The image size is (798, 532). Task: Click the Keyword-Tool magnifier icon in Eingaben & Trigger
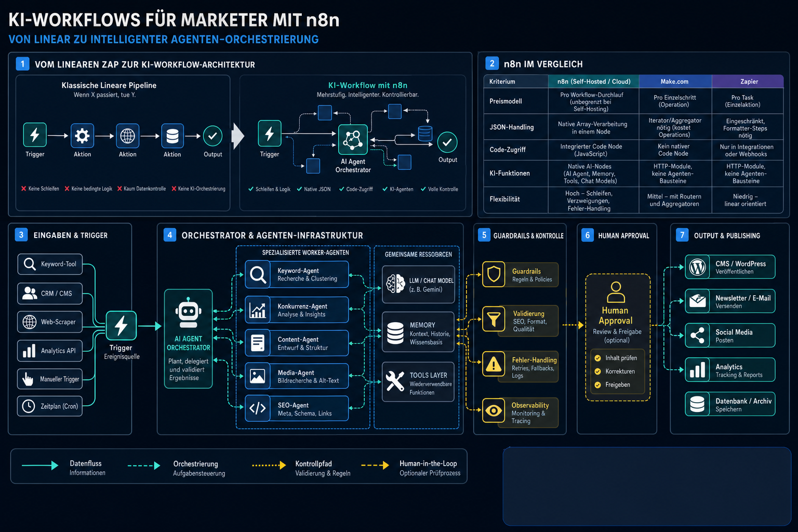click(30, 264)
